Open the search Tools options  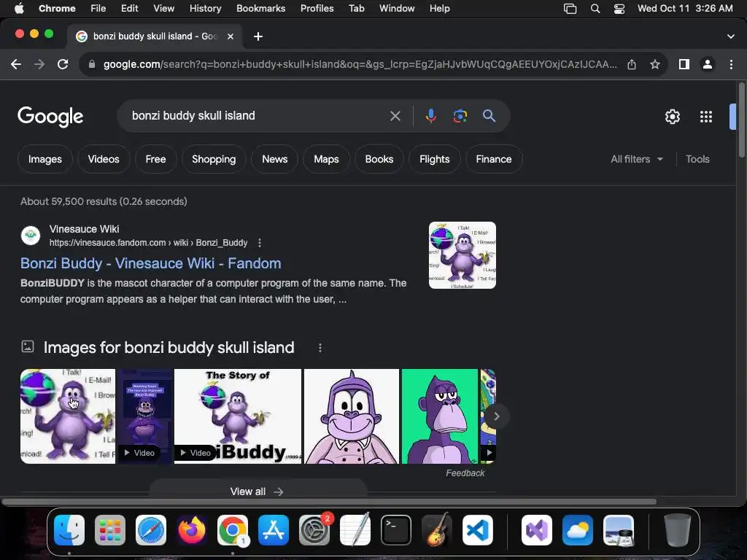click(x=697, y=159)
